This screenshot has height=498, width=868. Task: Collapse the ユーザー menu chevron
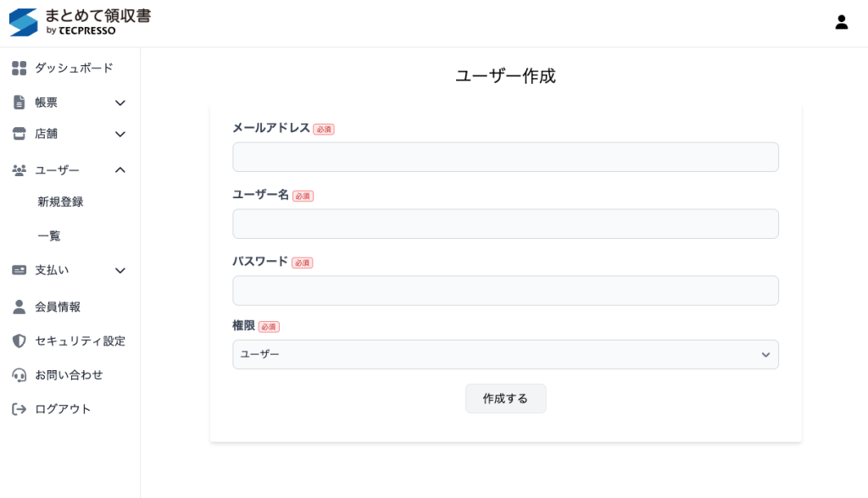point(120,170)
